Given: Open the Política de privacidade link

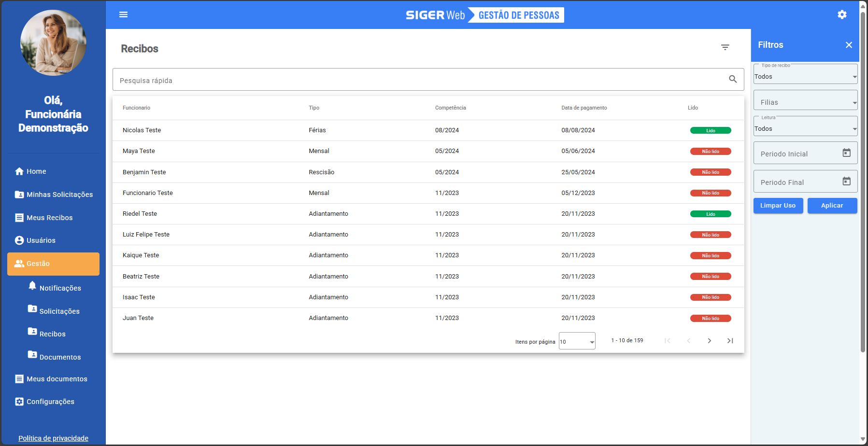Looking at the screenshot, I should pyautogui.click(x=53, y=438).
